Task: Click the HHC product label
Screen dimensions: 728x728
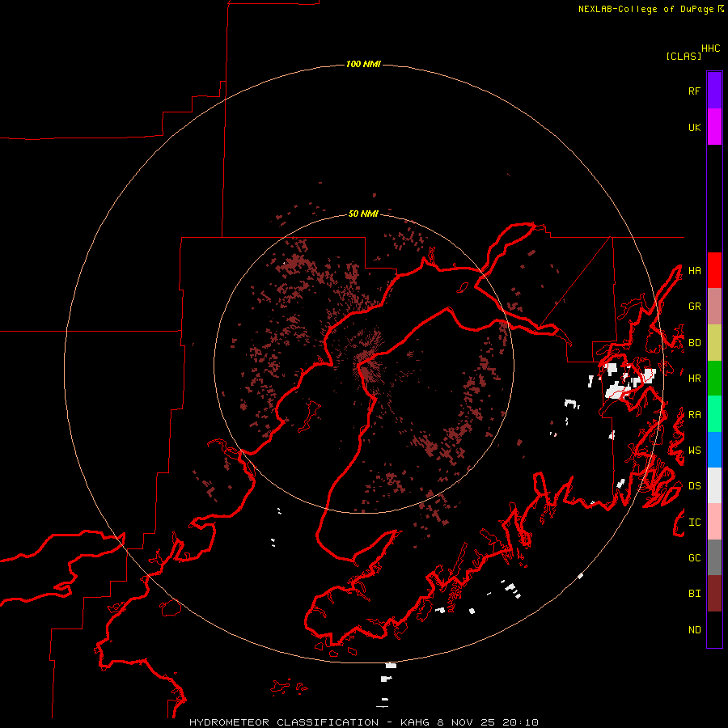Action: pos(711,49)
